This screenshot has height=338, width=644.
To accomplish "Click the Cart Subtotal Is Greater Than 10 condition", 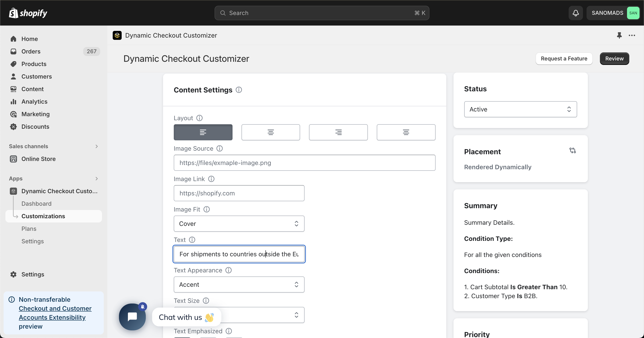I will click(x=516, y=287).
